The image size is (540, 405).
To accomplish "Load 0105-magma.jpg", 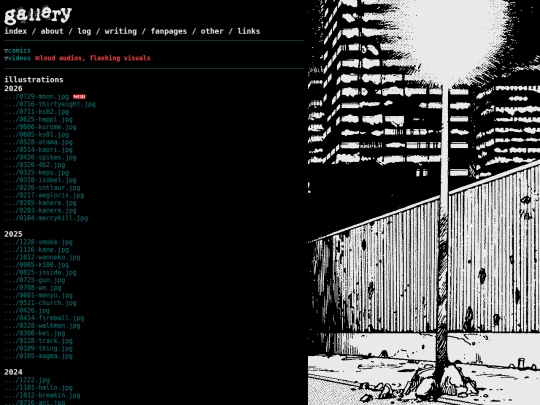I will coord(39,356).
